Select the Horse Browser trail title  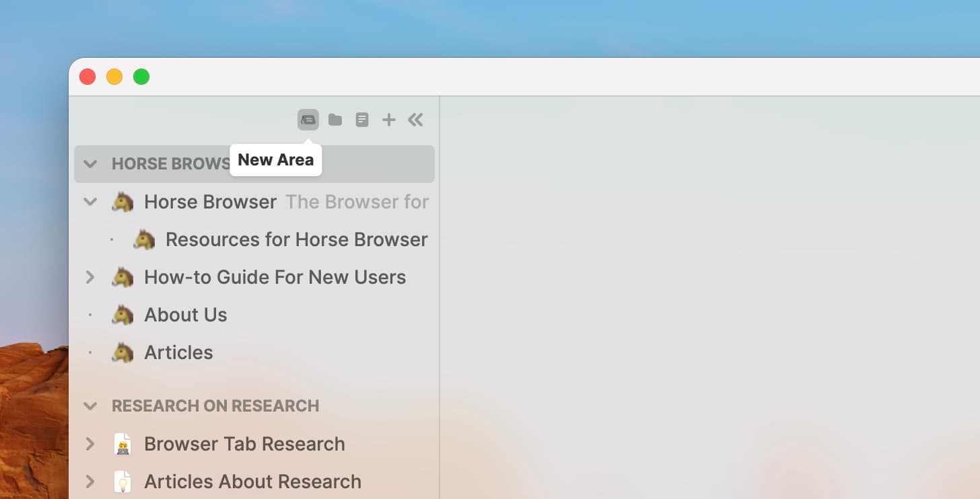click(211, 201)
